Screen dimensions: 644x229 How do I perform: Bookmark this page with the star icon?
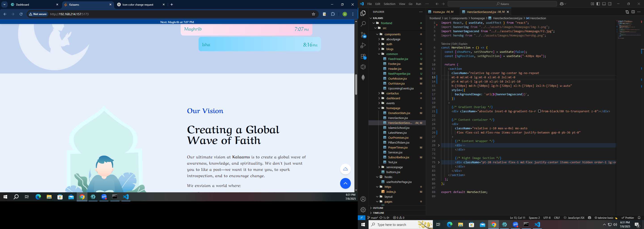point(313,14)
